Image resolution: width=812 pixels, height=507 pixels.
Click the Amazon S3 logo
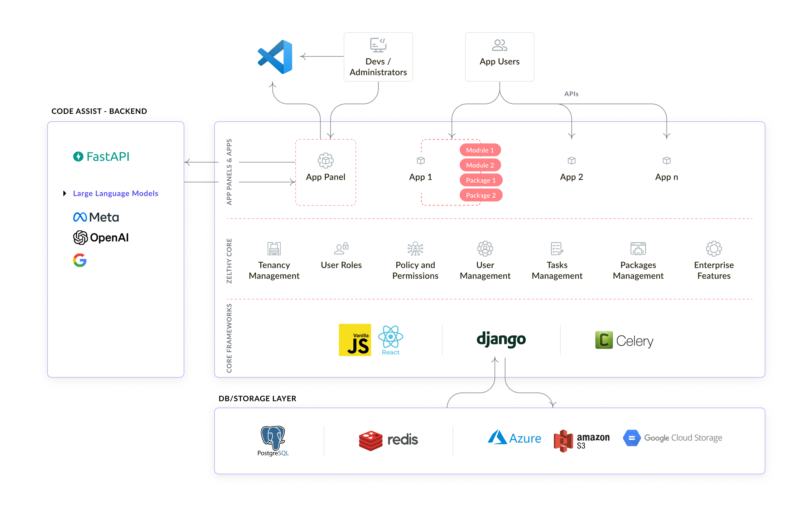tap(581, 441)
